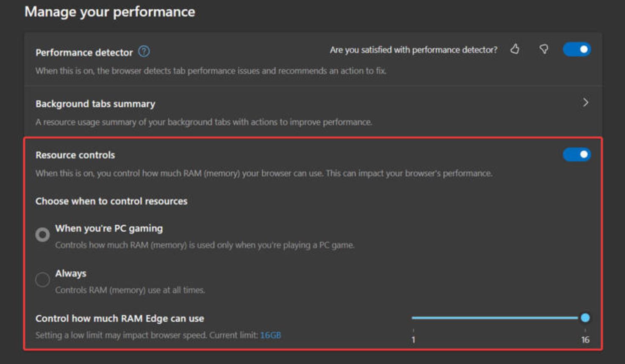The height and width of the screenshot is (364, 625).
Task: Click the middle of the RAM slider track
Action: (x=494, y=317)
